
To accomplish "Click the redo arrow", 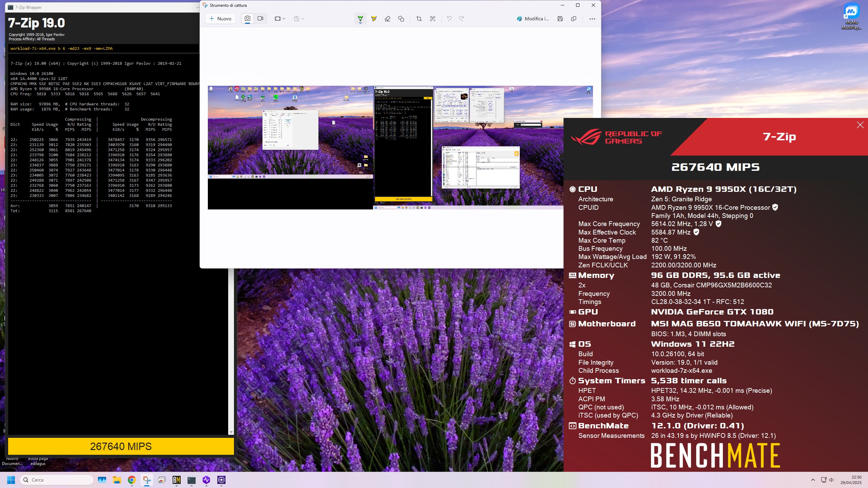I will point(461,19).
